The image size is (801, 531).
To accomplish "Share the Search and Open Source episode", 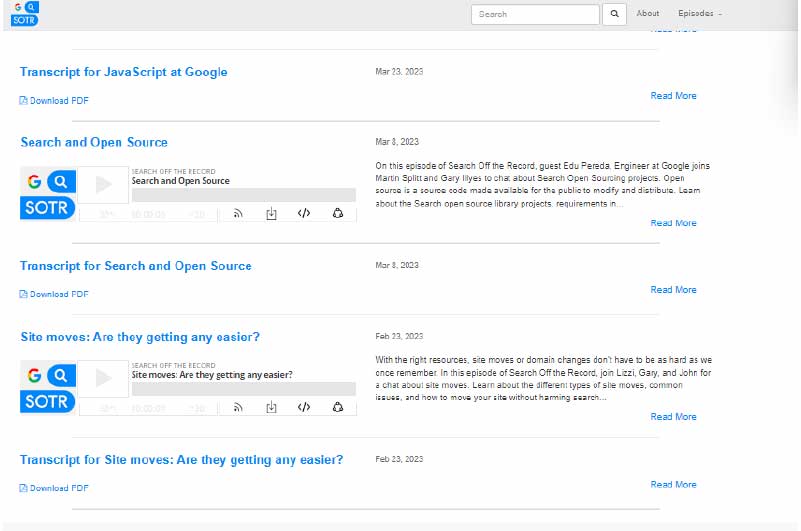I will pyautogui.click(x=338, y=213).
